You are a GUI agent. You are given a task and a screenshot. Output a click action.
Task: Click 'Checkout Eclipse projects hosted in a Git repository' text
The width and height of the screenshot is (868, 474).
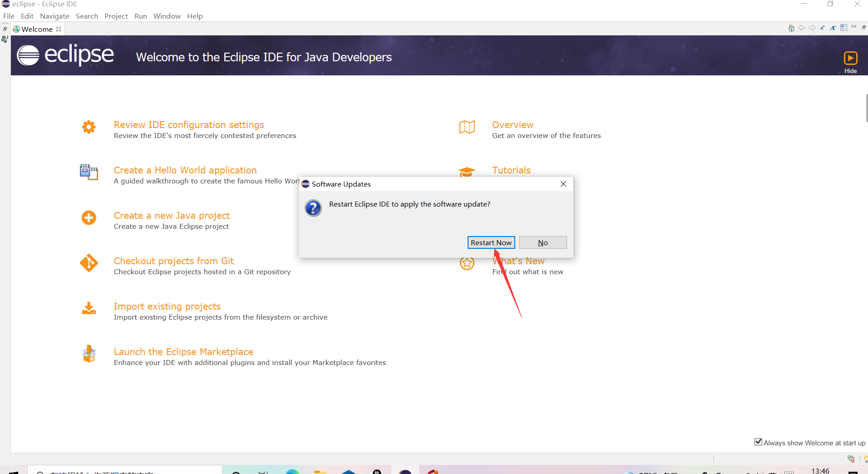tap(202, 272)
